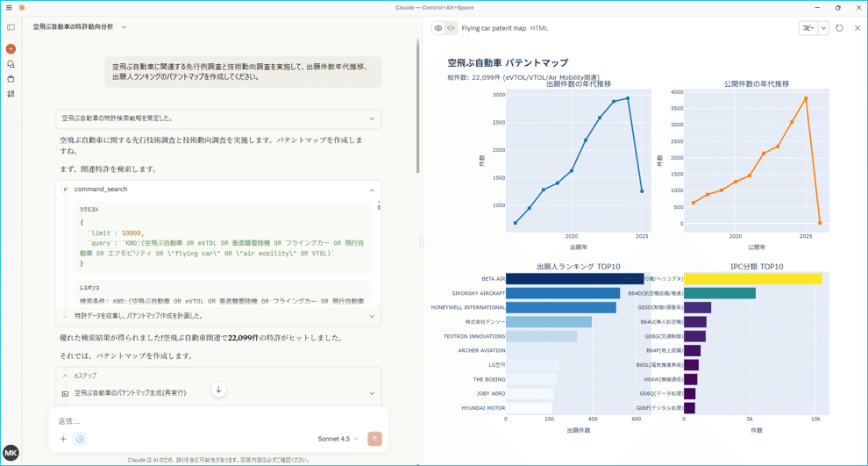Click the 株式会社デンソー bar
The width and height of the screenshot is (868, 466).
[549, 322]
